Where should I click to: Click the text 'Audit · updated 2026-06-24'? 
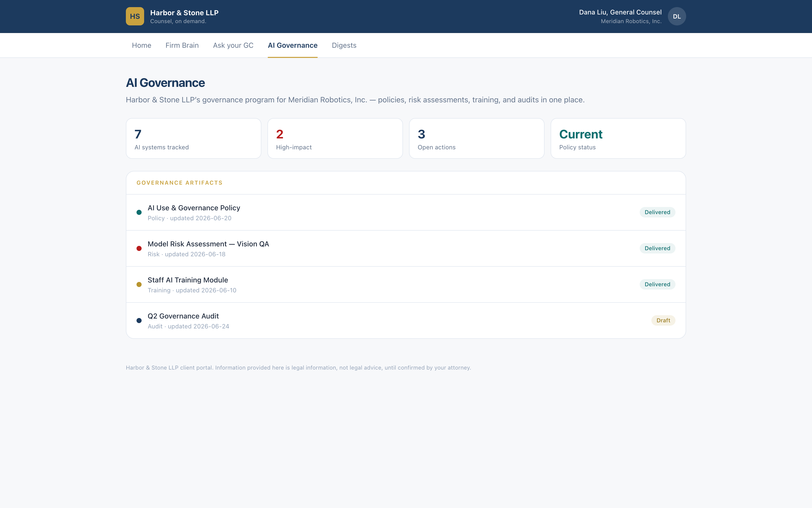pos(188,327)
